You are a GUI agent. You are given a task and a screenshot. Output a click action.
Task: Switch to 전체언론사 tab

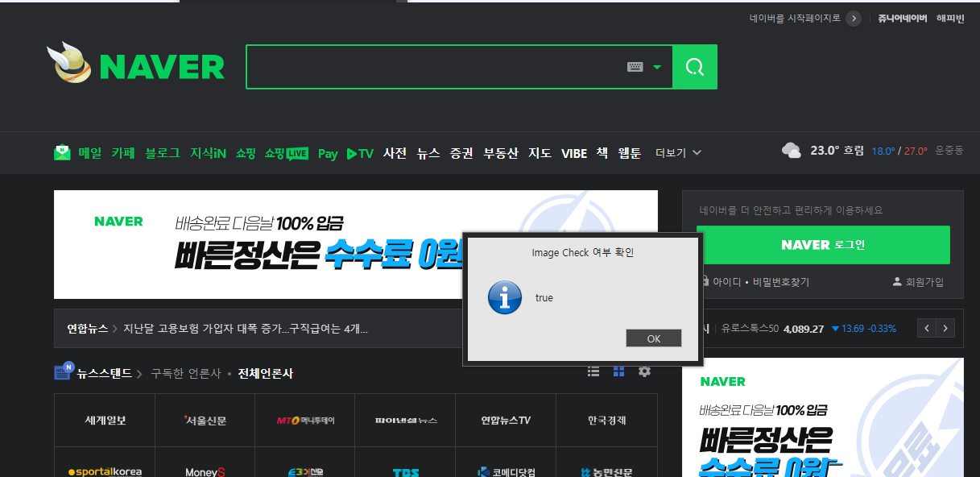point(266,373)
